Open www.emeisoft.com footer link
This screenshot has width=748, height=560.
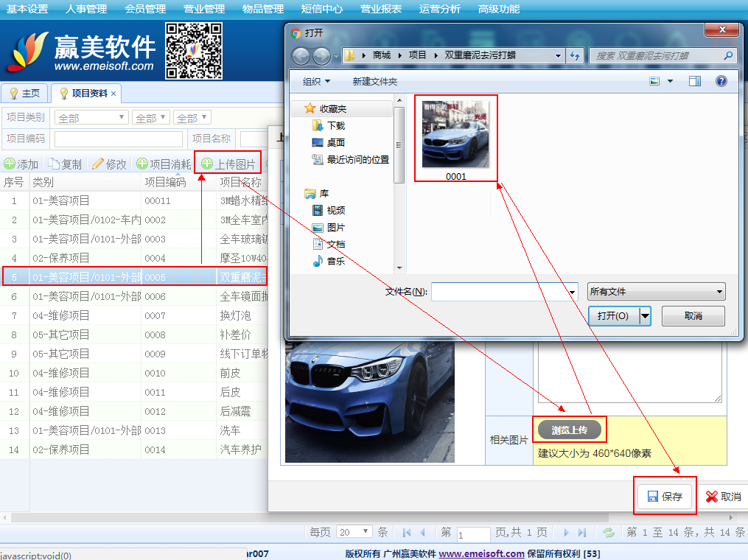481,554
